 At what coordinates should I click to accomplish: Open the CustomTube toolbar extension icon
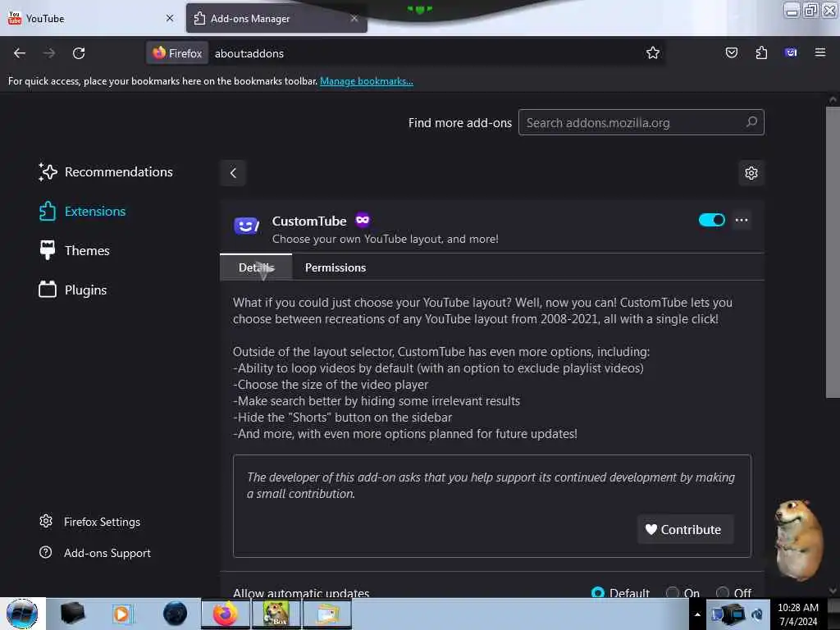coord(791,52)
